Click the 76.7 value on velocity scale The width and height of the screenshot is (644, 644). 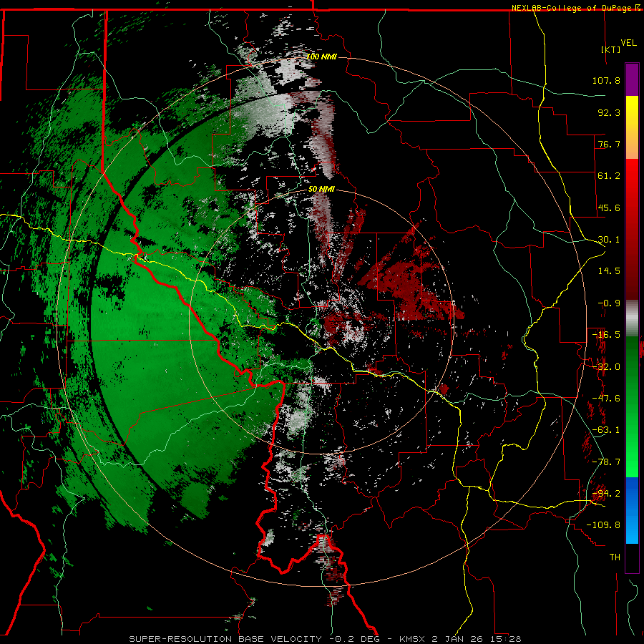coord(609,144)
